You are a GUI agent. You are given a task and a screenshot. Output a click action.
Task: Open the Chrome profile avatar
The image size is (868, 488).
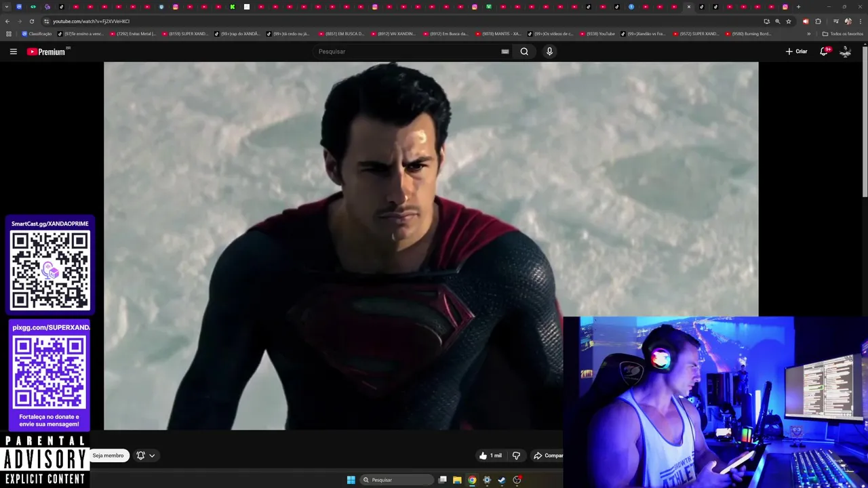coord(848,21)
